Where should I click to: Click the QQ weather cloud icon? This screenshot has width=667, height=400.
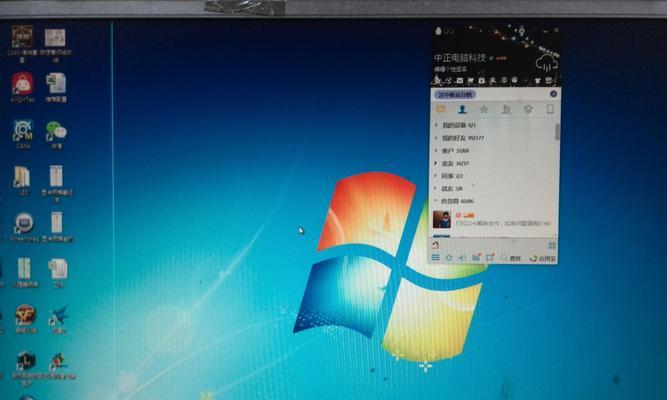click(x=547, y=63)
